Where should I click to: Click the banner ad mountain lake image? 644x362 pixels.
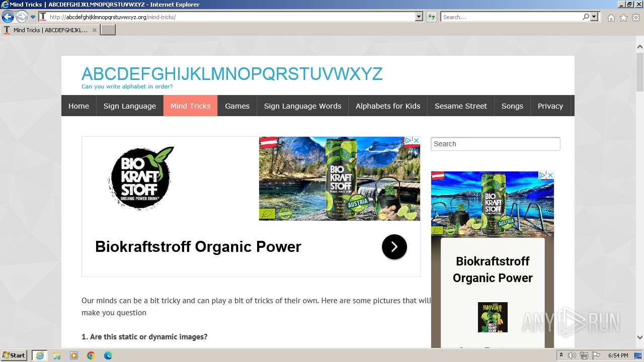coord(340,178)
